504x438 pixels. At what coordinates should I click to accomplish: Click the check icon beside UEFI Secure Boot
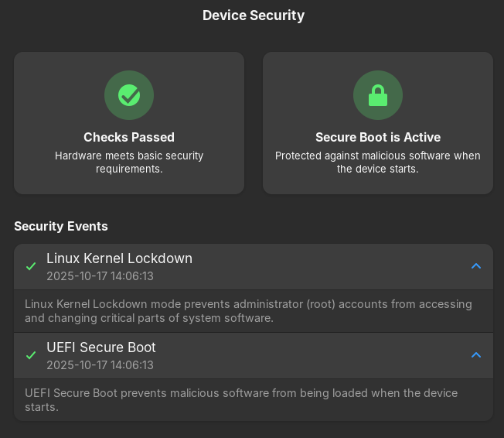31,355
